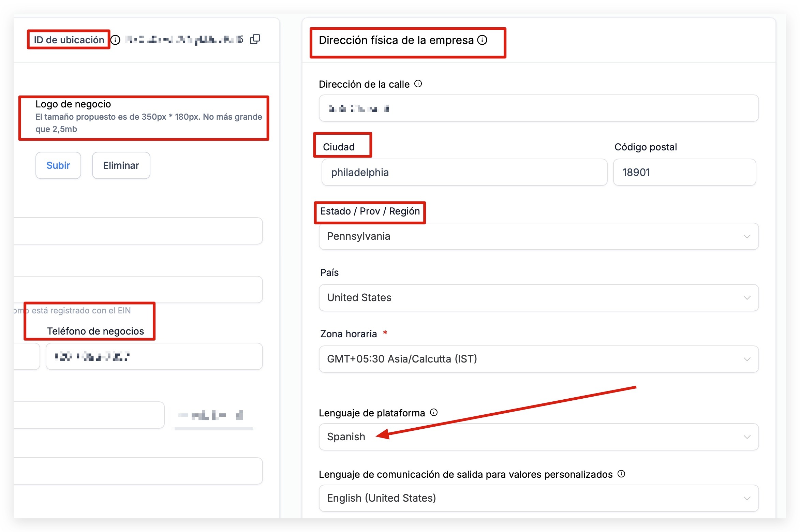
Task: Click chevron arrow on Spanish language selector
Action: click(x=747, y=437)
